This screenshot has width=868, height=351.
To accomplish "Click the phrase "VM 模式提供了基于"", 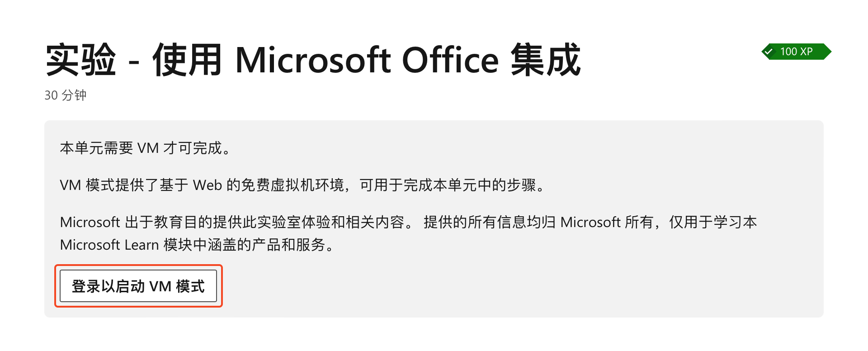I will pos(124,185).
